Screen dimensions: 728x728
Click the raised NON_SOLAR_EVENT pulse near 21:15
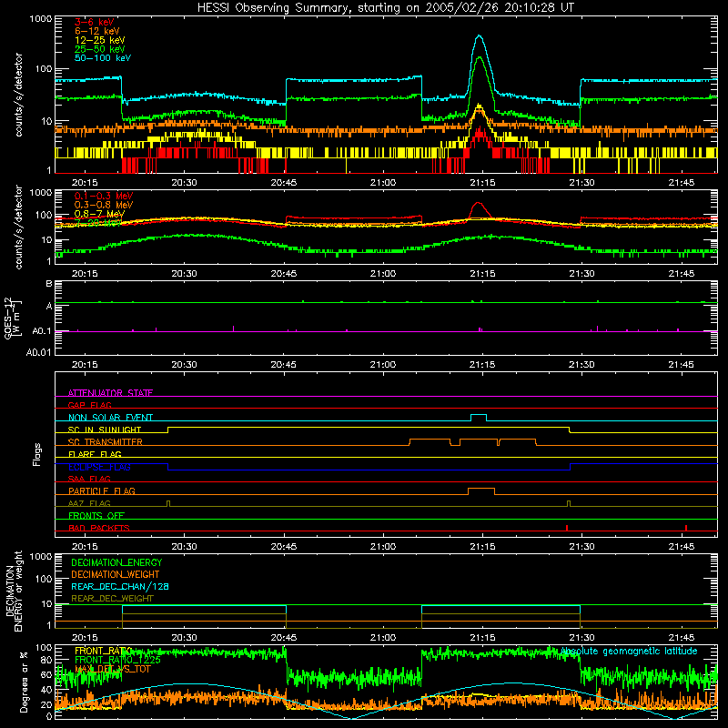tap(479, 415)
